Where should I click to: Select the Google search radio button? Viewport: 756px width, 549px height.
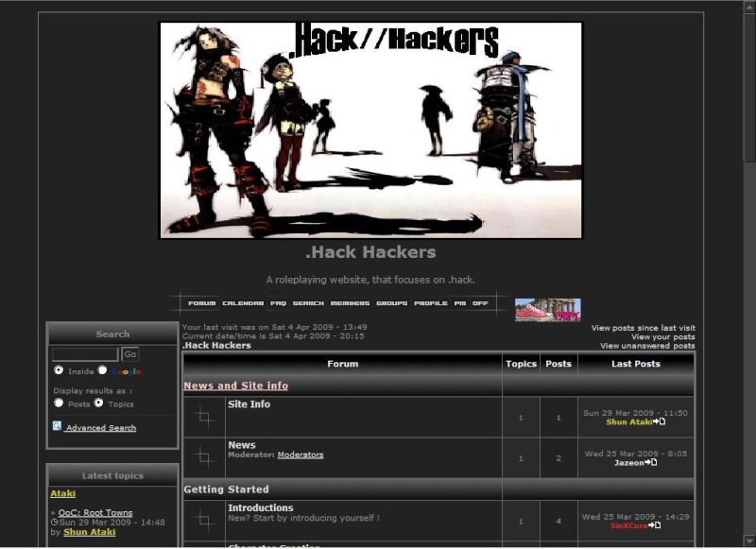[x=102, y=370]
